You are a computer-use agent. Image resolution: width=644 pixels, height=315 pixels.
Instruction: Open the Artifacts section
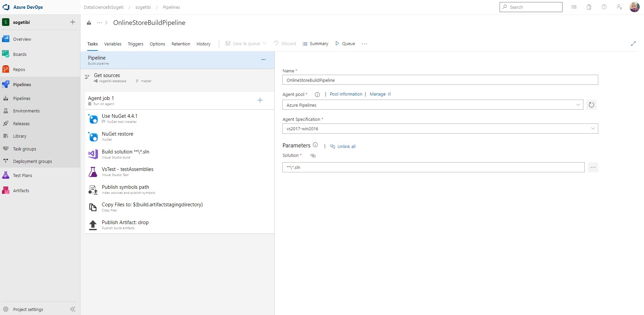pos(22,190)
